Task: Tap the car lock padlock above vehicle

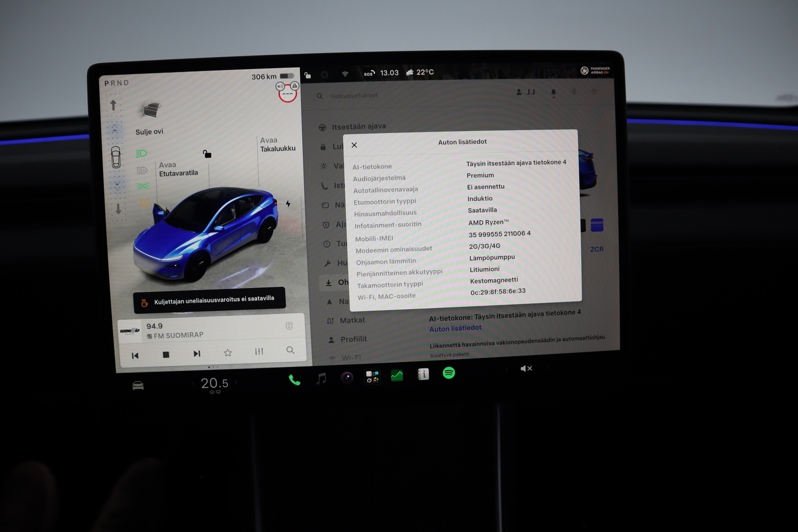Action: tap(207, 154)
